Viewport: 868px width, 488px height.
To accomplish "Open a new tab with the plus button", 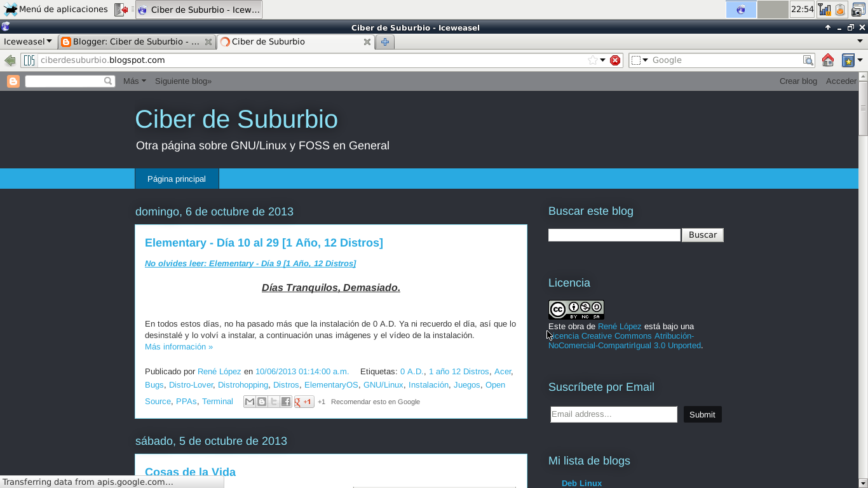I will coord(385,42).
